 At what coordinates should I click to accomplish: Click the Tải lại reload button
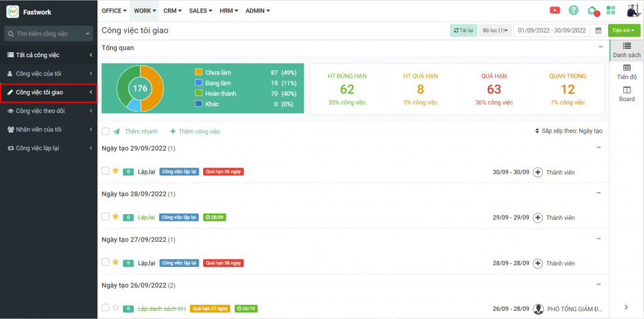pos(464,30)
